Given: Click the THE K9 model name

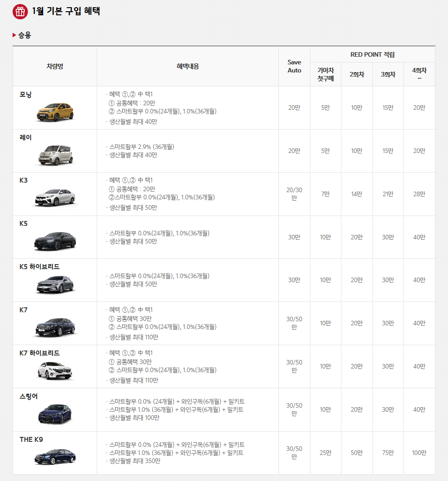Looking at the screenshot, I should [31, 439].
